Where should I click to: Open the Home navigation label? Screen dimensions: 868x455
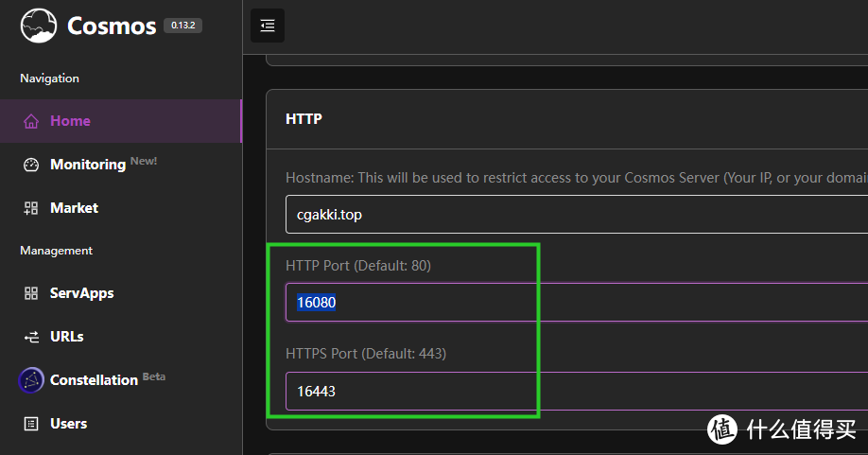[x=70, y=121]
